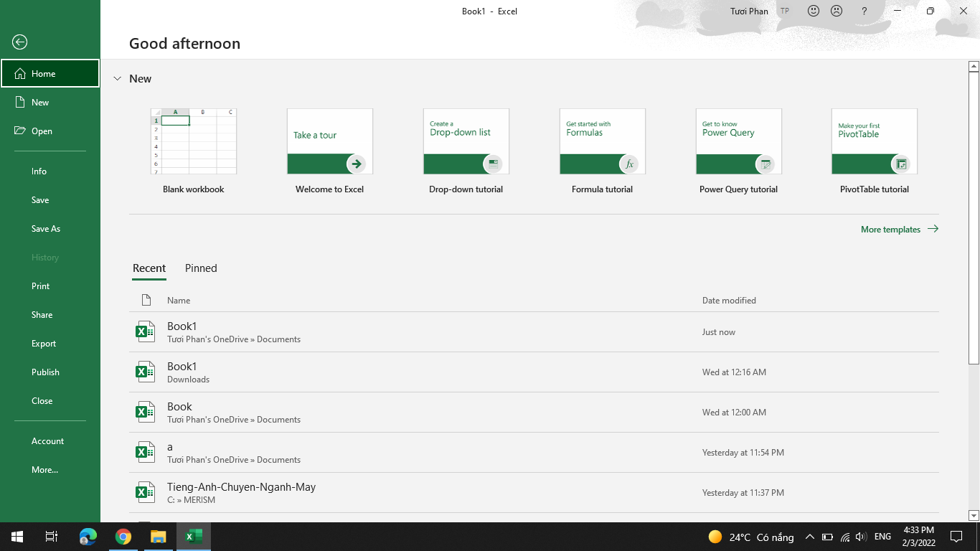
Task: Click the TP account avatar
Action: 785,11
